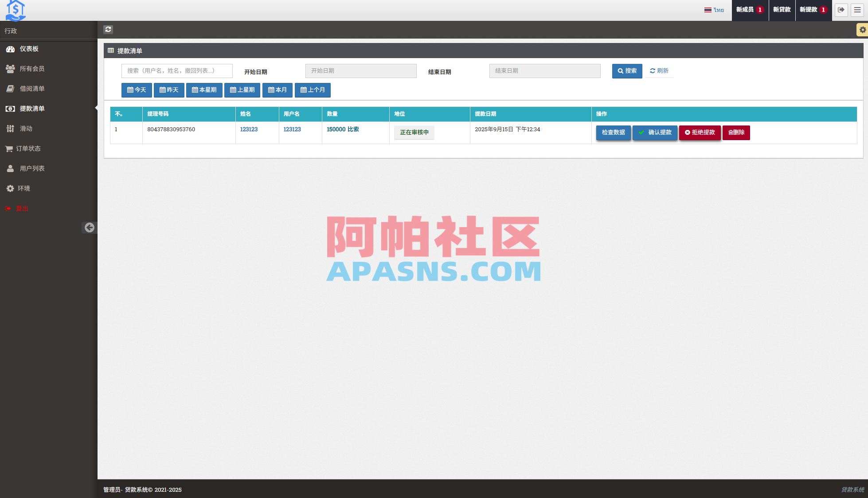Screen dimensions: 868x498
Task: Open the gear settings icon at top right
Action: [862, 30]
